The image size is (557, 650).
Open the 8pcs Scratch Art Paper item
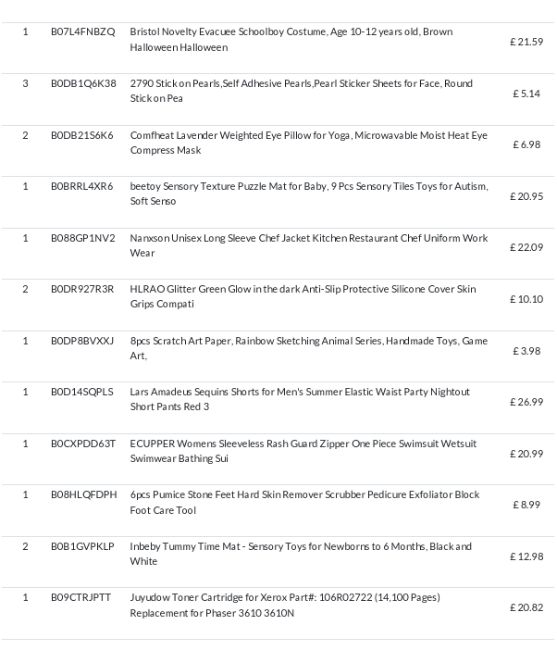[x=308, y=348]
